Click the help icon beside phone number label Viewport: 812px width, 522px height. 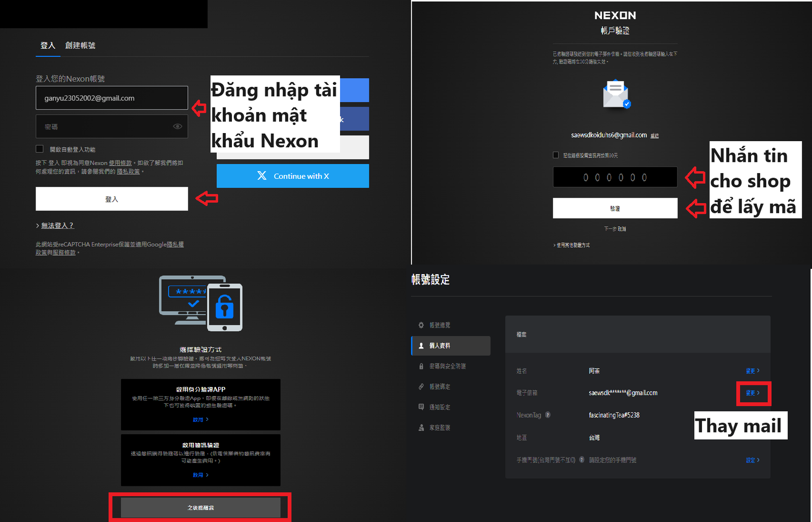[x=582, y=460]
